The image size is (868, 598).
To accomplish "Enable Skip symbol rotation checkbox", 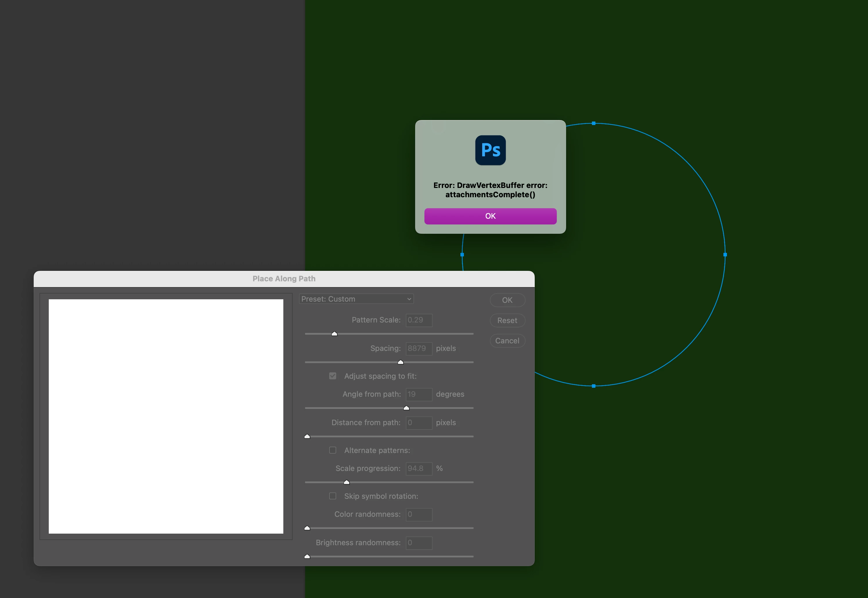I will coord(333,496).
